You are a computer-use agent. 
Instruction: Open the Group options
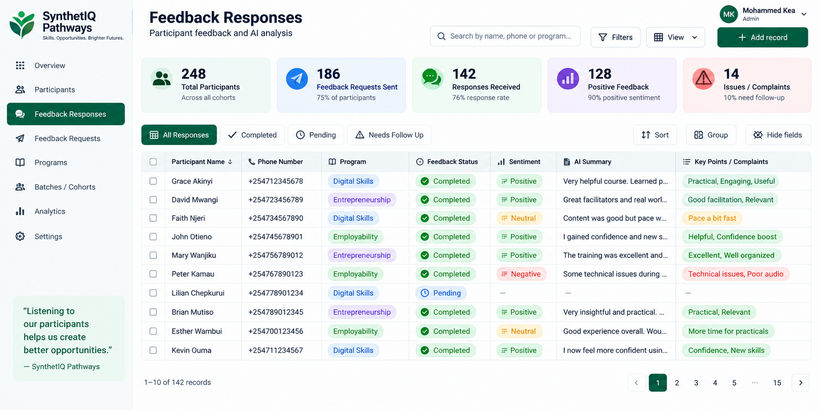point(711,135)
